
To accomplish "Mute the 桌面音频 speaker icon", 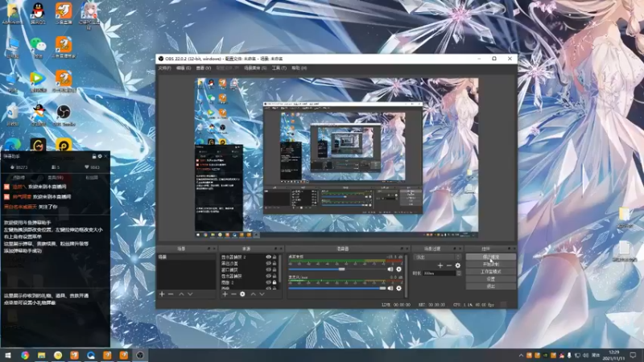I will [390, 269].
